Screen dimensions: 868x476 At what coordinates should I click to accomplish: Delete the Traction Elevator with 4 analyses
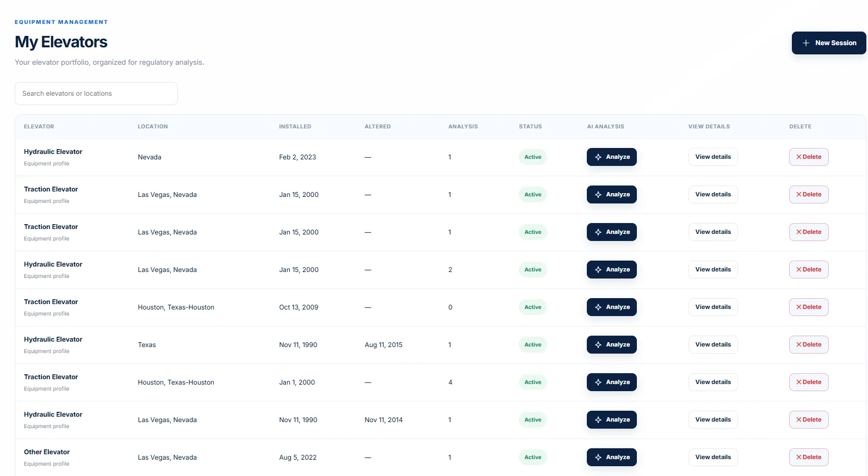coord(809,382)
